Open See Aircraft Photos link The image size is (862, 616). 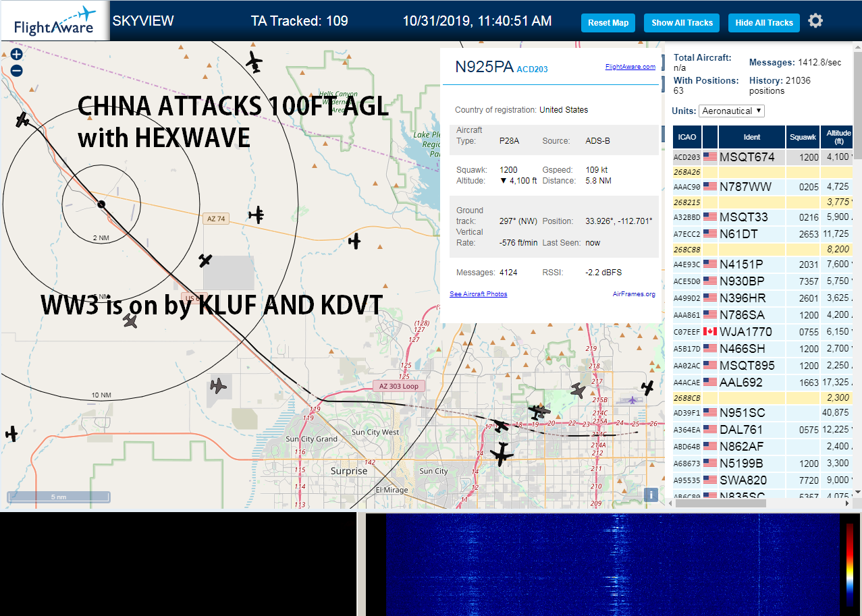tap(479, 293)
